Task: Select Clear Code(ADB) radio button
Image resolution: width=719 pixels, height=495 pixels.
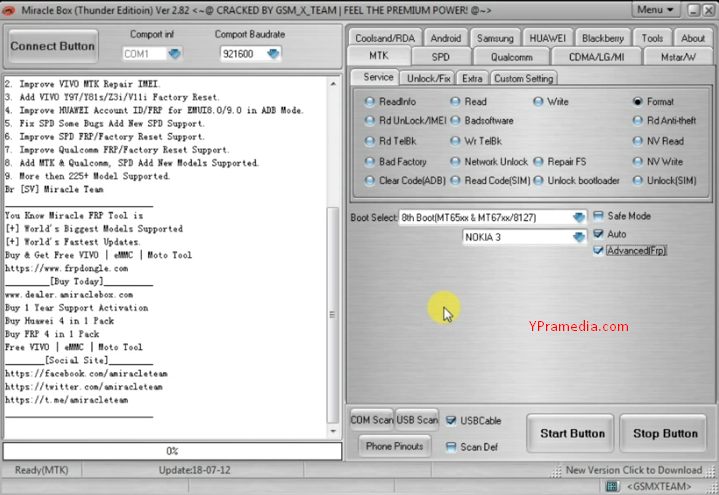Action: click(370, 181)
